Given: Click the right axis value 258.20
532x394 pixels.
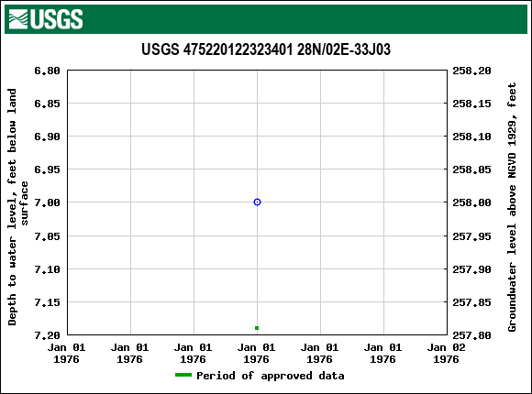Looking at the screenshot, I should pyautogui.click(x=471, y=71).
